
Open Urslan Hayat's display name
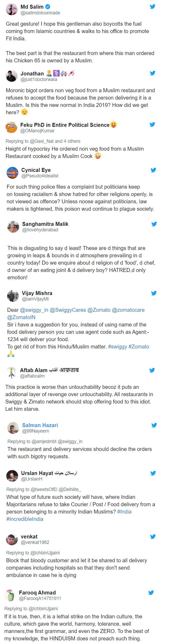[37, 473]
